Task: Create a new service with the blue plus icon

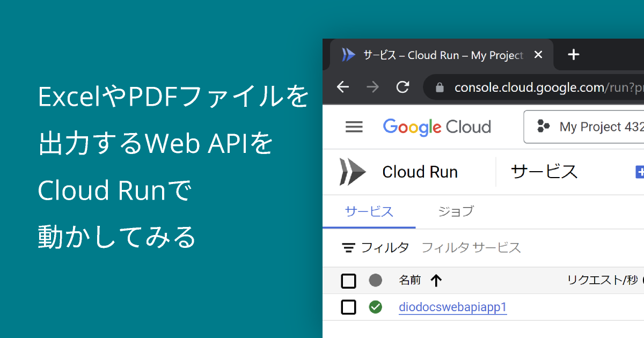Action: (640, 171)
